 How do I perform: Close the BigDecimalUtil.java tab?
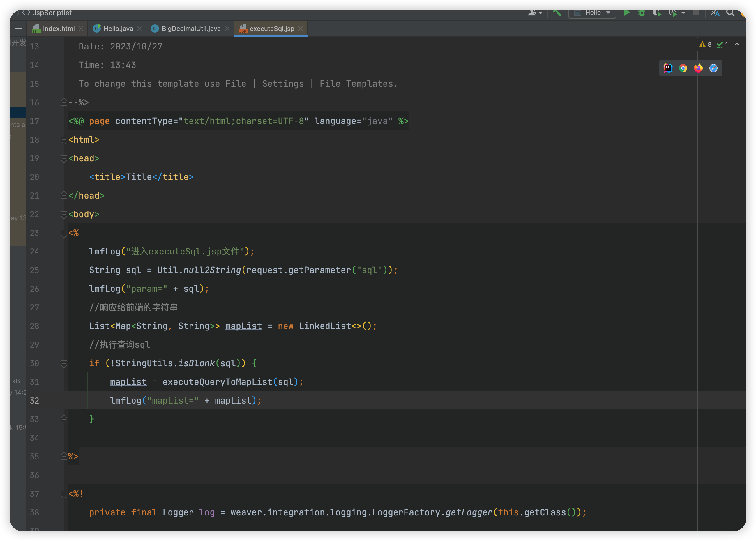point(227,29)
